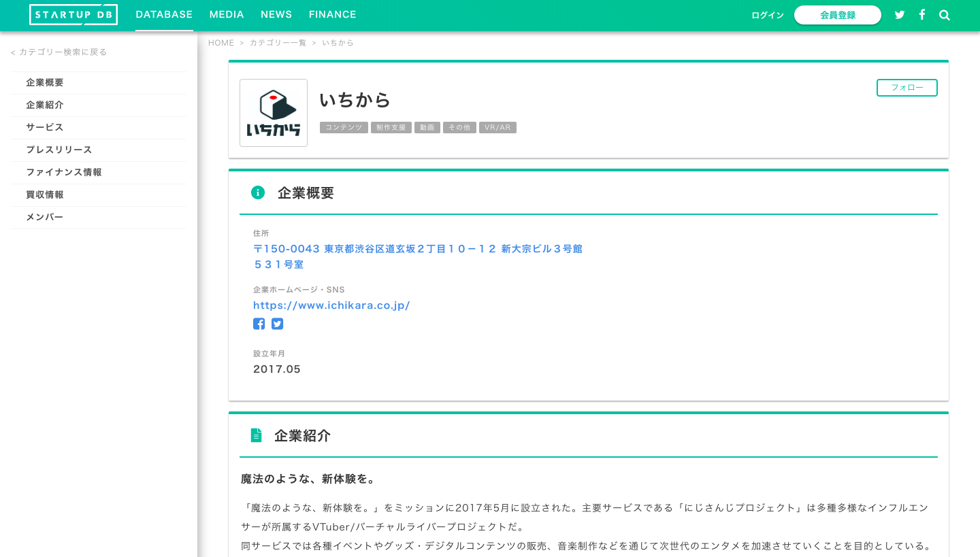The height and width of the screenshot is (557, 980).
Task: Click the いちから company name heading
Action: click(355, 100)
